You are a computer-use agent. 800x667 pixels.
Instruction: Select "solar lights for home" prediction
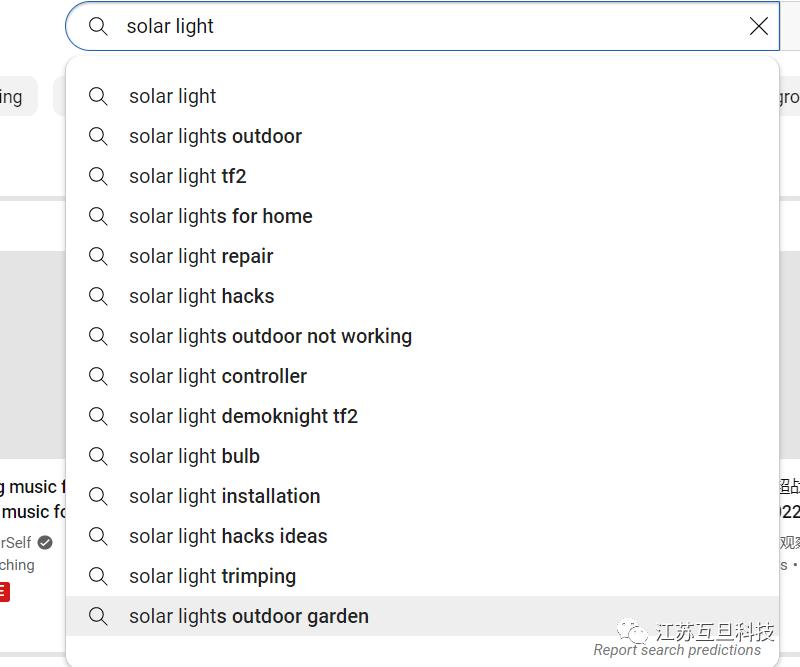220,216
